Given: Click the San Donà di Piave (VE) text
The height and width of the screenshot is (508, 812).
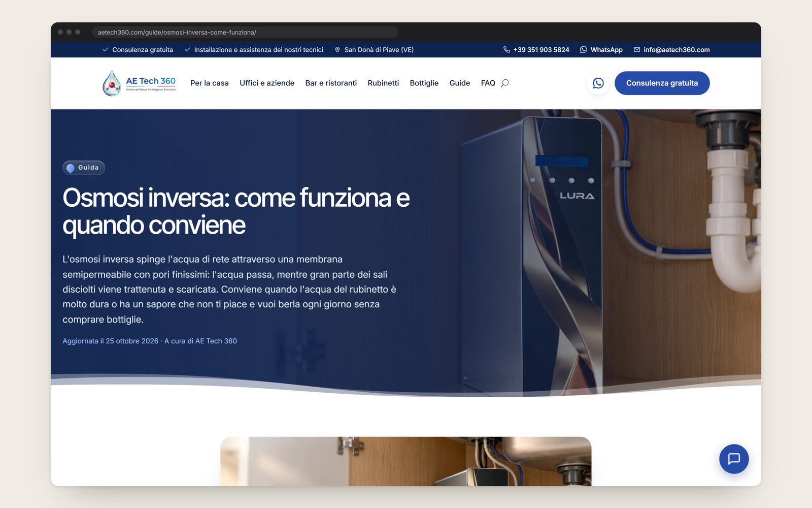Looking at the screenshot, I should coord(379,50).
